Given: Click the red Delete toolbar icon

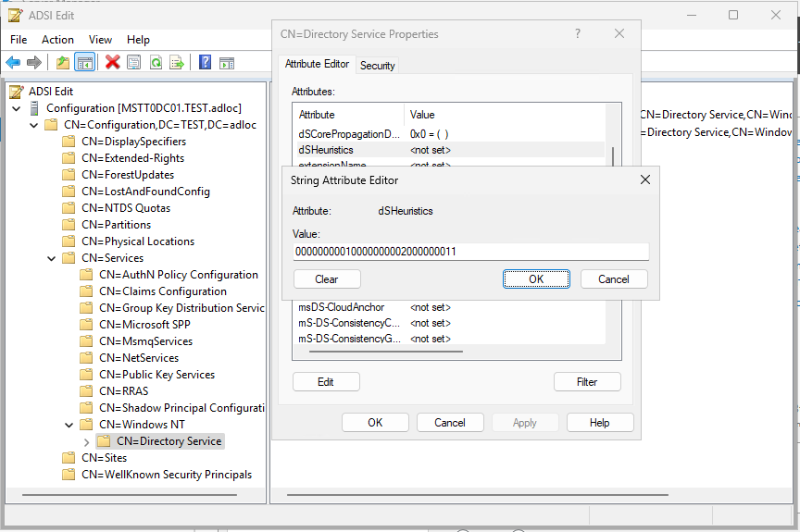Looking at the screenshot, I should 112,63.
